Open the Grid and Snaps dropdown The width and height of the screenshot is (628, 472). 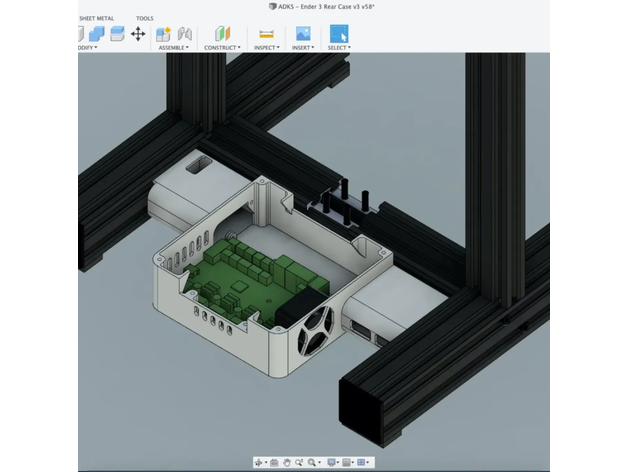(347, 463)
